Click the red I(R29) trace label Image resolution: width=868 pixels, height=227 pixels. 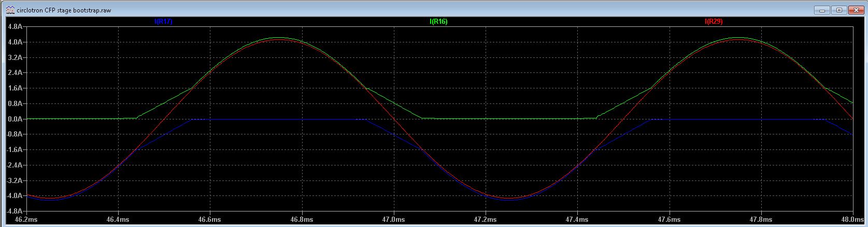point(714,22)
